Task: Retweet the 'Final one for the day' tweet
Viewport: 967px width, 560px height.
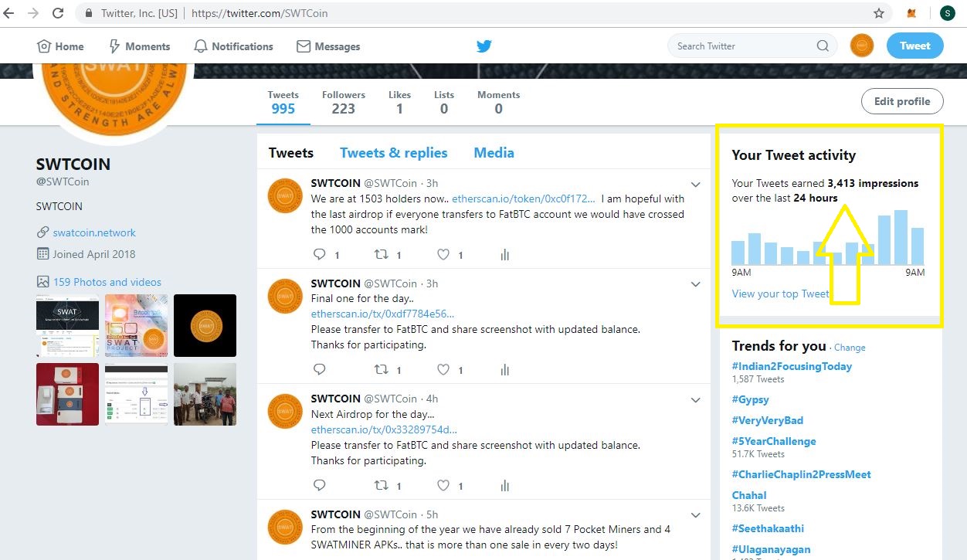Action: click(381, 370)
